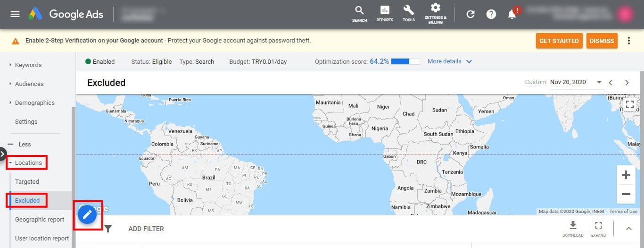Screen dimensions: 644x248
Task: Open the notifications bell
Action: (x=512, y=14)
